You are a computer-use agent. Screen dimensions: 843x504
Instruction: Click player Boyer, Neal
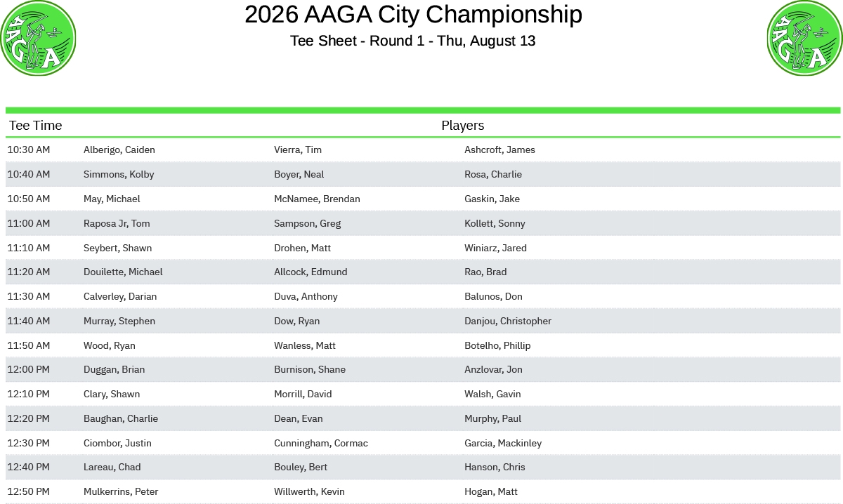point(299,174)
